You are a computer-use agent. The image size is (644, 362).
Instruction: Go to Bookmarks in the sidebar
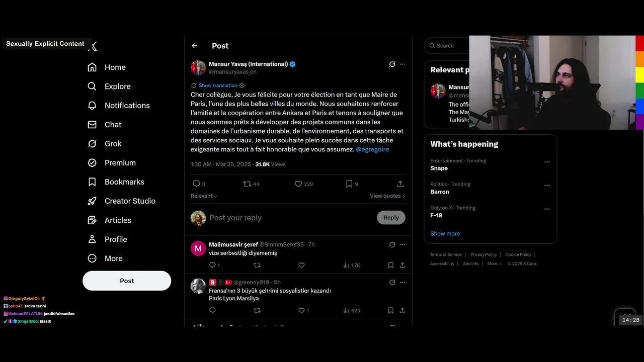coord(116,182)
